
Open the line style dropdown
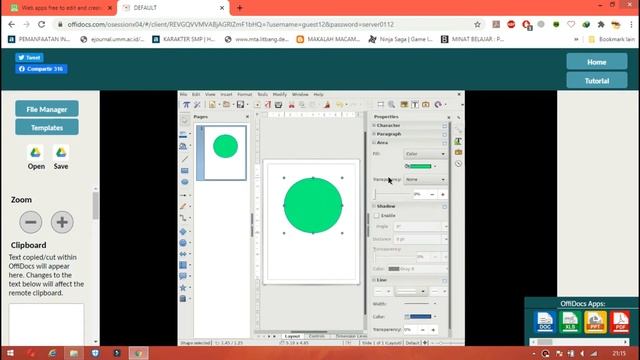411,291
